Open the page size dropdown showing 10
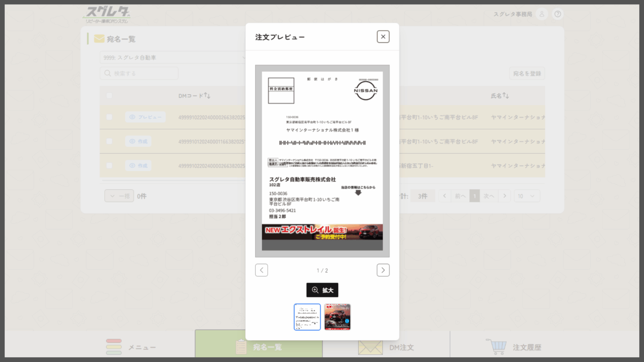Image resolution: width=644 pixels, height=362 pixels. (x=526, y=196)
